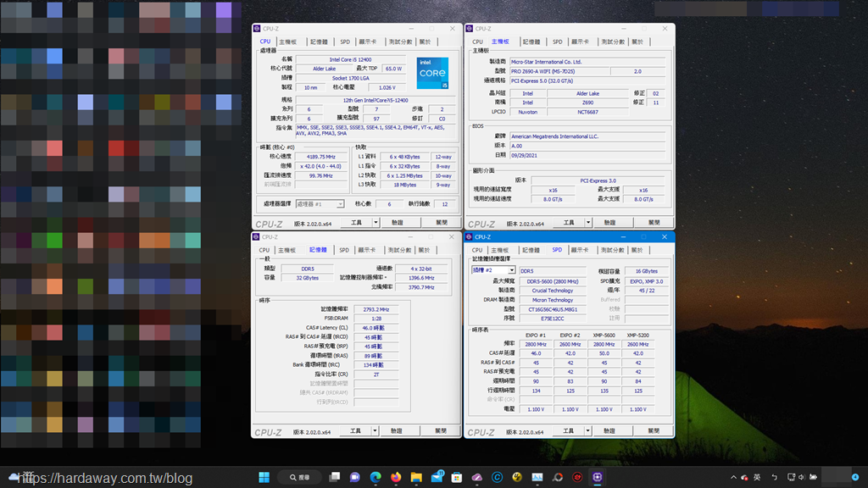
Task: Launch the Teams Chat taskbar icon
Action: point(355,477)
